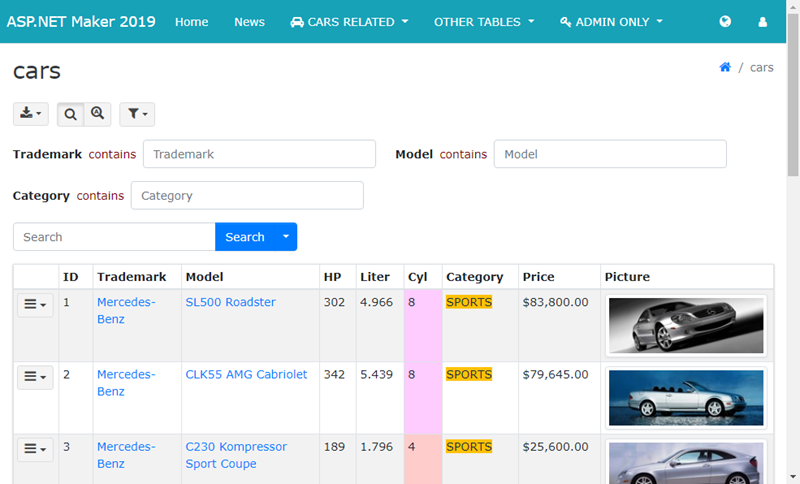This screenshot has height=484, width=800.
Task: Focus the Trademark search field
Action: click(x=259, y=154)
